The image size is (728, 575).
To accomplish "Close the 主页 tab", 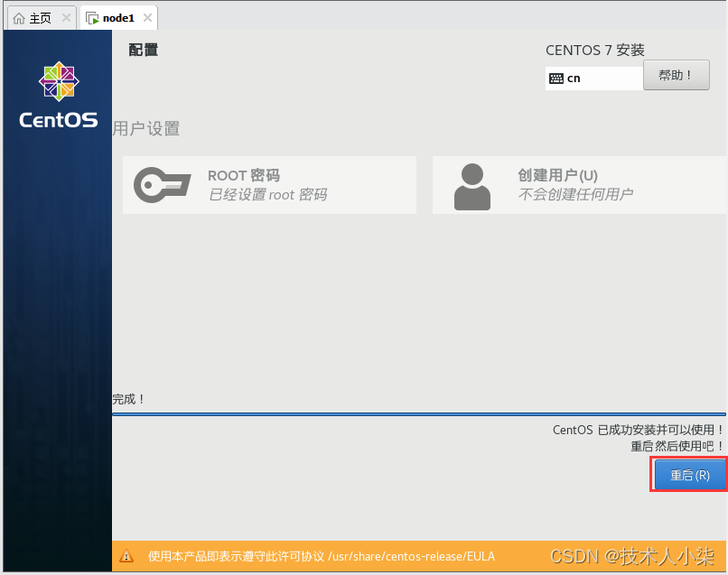I will pos(67,18).
